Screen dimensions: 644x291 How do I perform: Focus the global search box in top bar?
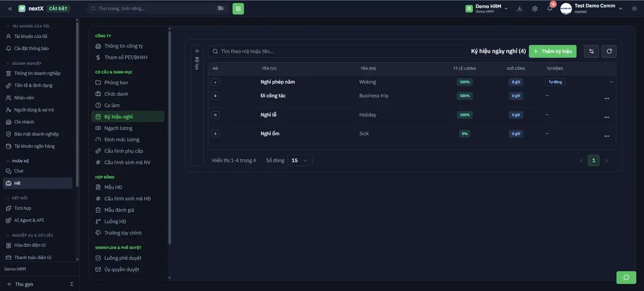pyautogui.click(x=158, y=9)
